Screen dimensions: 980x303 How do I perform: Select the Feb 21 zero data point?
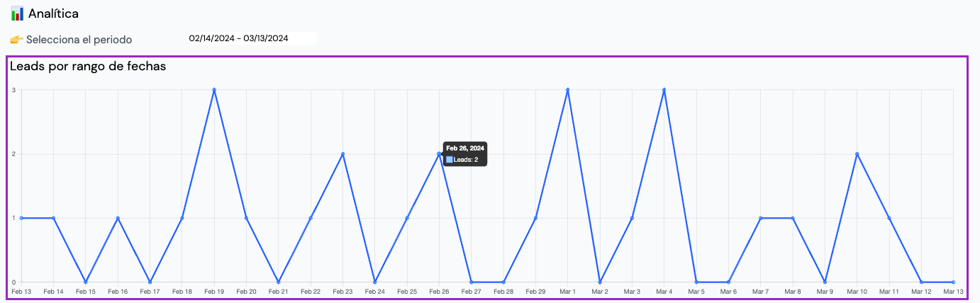(x=279, y=282)
